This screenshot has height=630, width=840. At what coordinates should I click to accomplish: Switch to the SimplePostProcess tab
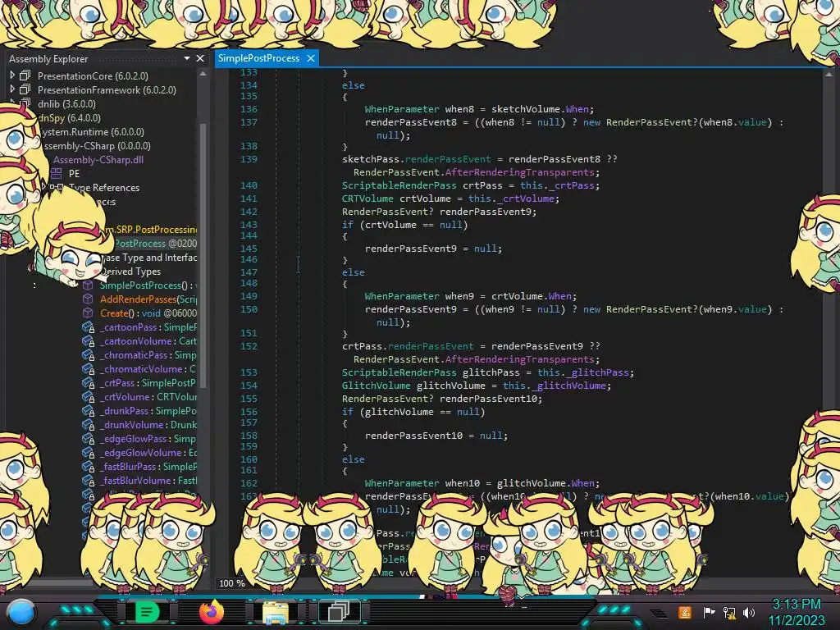(x=258, y=58)
